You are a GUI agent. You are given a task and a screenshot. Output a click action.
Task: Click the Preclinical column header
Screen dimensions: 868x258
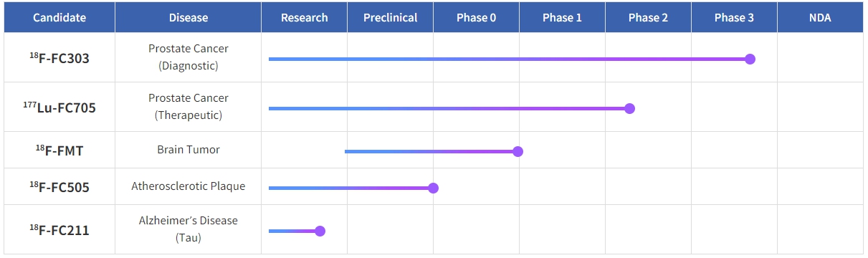(x=391, y=18)
